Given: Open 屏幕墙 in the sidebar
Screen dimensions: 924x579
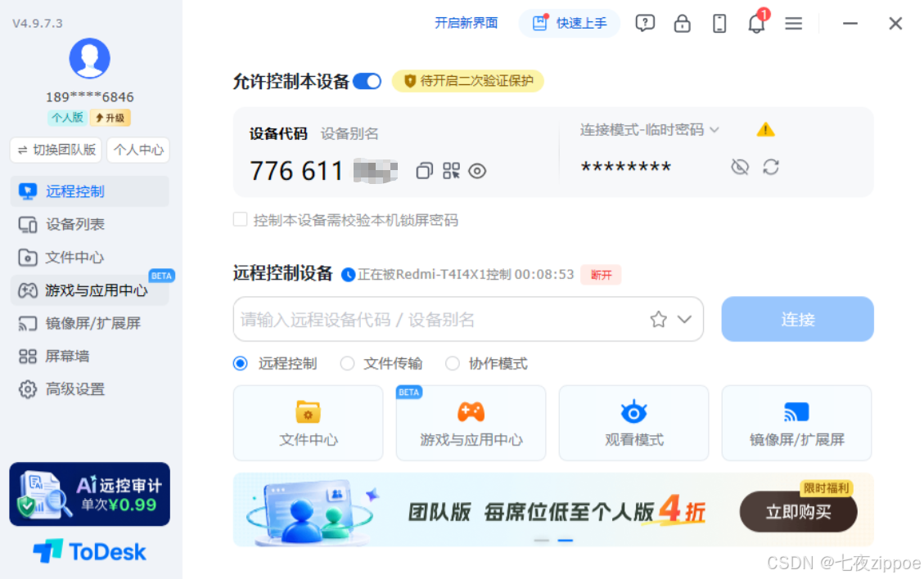Looking at the screenshot, I should (89, 357).
